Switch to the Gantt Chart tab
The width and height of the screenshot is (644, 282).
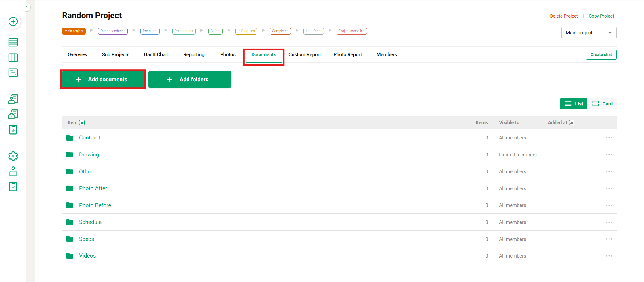point(156,54)
